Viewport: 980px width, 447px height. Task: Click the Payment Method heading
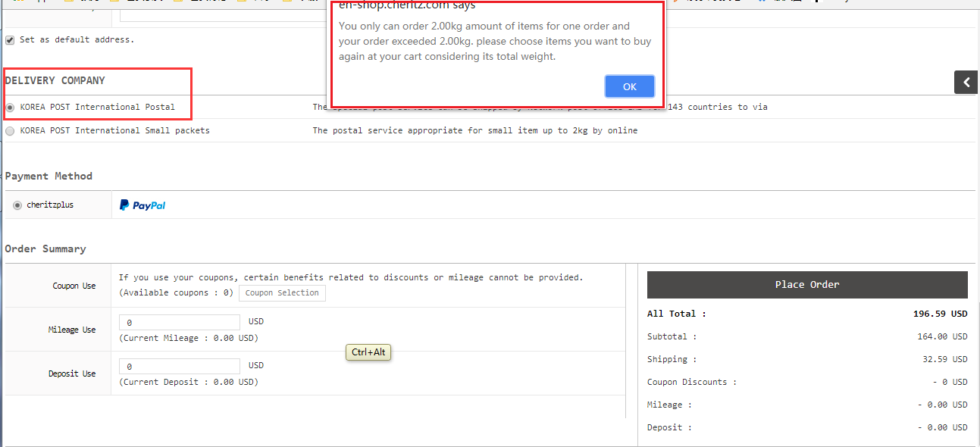click(49, 176)
